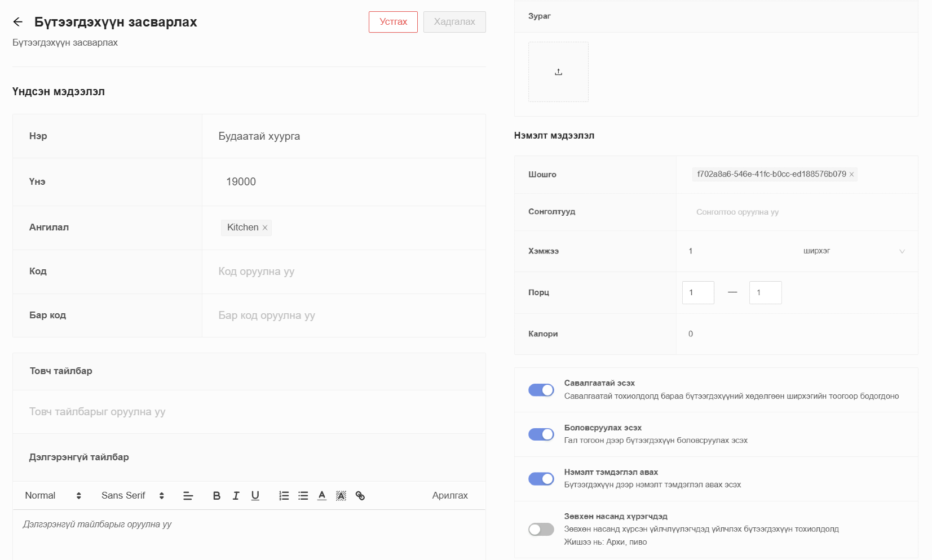Viewport: 932px width, 560px height.
Task: Enable Зөвхөн насанд хүрэгчдэд toggle
Action: [x=541, y=530]
